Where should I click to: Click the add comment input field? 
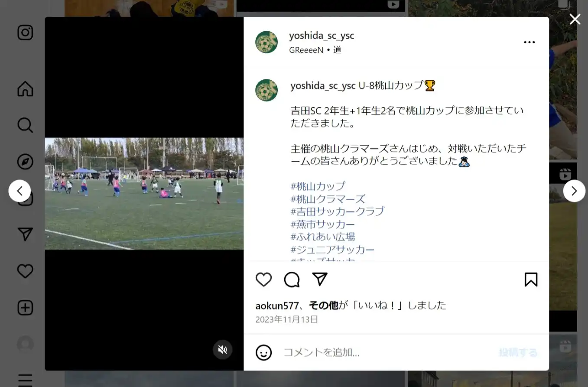pyautogui.click(x=386, y=352)
